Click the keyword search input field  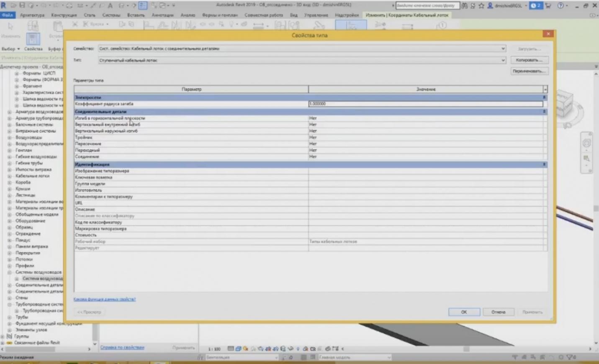[x=427, y=6]
